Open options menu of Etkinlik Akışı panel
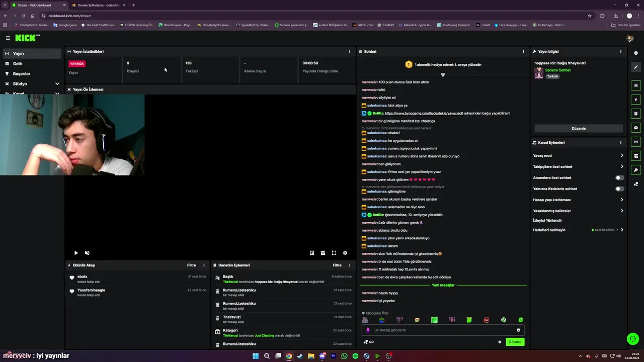Viewport: 644px width, 362px height. 204,265
